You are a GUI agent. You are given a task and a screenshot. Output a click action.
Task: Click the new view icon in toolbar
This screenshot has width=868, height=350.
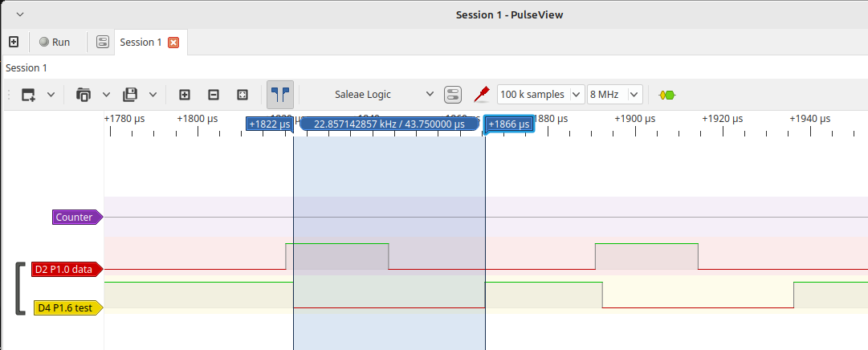click(x=29, y=95)
